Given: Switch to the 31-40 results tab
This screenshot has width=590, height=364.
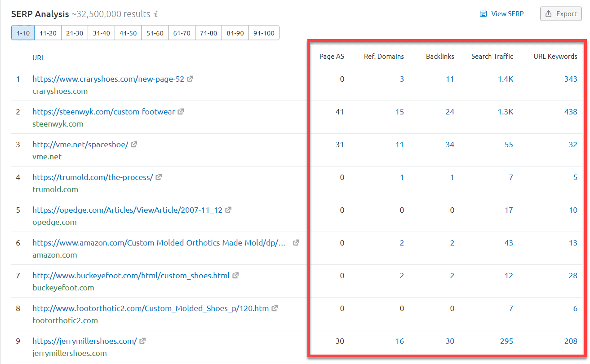Looking at the screenshot, I should pos(101,33).
